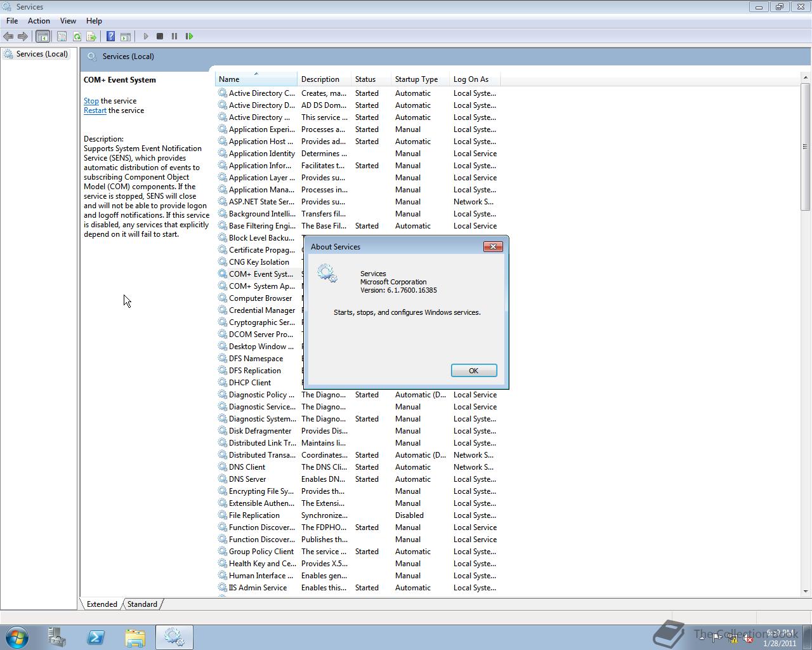
Task: Sort by the Description column header
Action: (x=324, y=79)
